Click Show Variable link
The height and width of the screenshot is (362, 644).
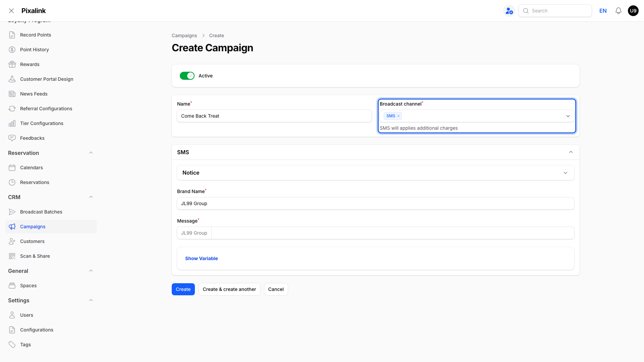[x=202, y=258]
